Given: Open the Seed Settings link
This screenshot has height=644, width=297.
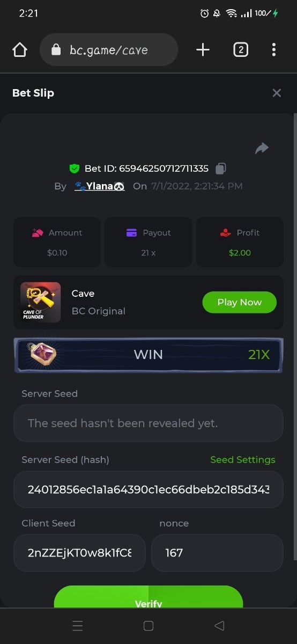Looking at the screenshot, I should click(x=242, y=460).
